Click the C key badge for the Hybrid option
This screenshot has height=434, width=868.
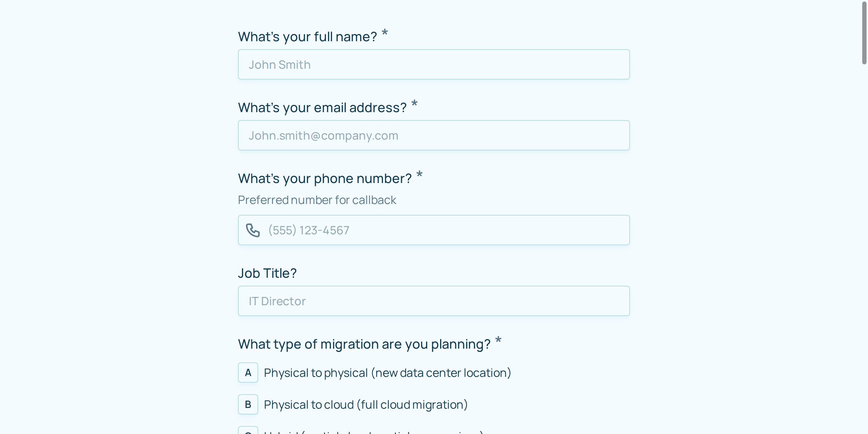pyautogui.click(x=248, y=432)
